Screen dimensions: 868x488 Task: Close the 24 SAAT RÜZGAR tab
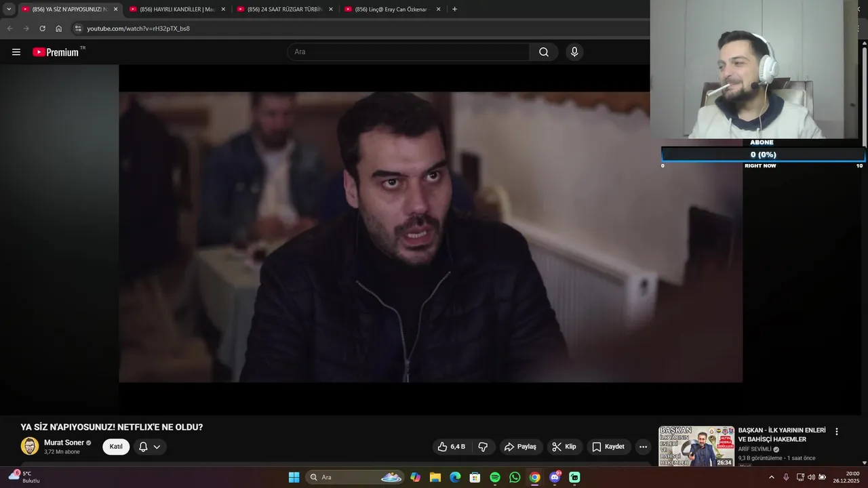pyautogui.click(x=331, y=9)
